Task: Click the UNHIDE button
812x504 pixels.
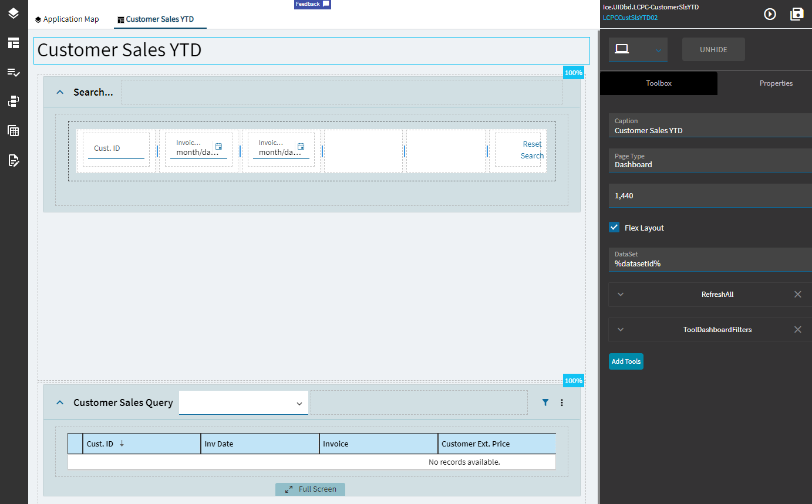Action: [x=713, y=50]
